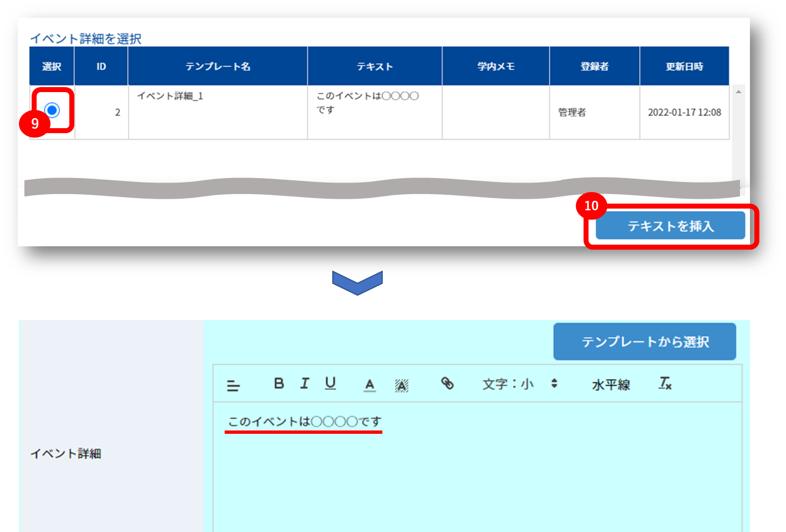Select the radio button for イベント詳細_1

click(x=52, y=110)
